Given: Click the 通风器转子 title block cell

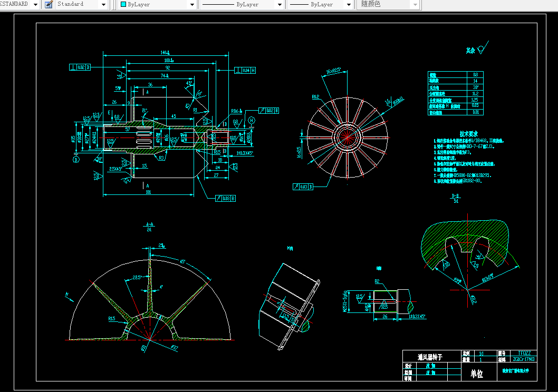Looking at the screenshot, I should (x=430, y=357).
